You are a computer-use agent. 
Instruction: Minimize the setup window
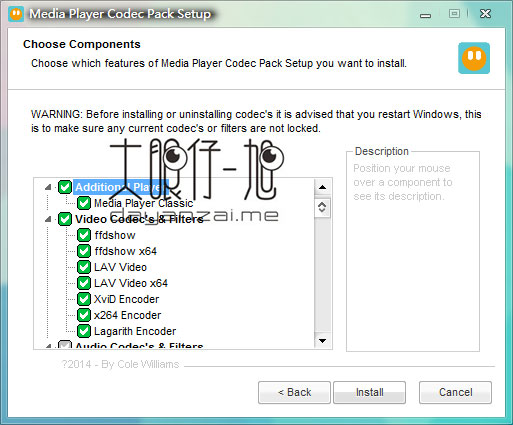point(425,15)
